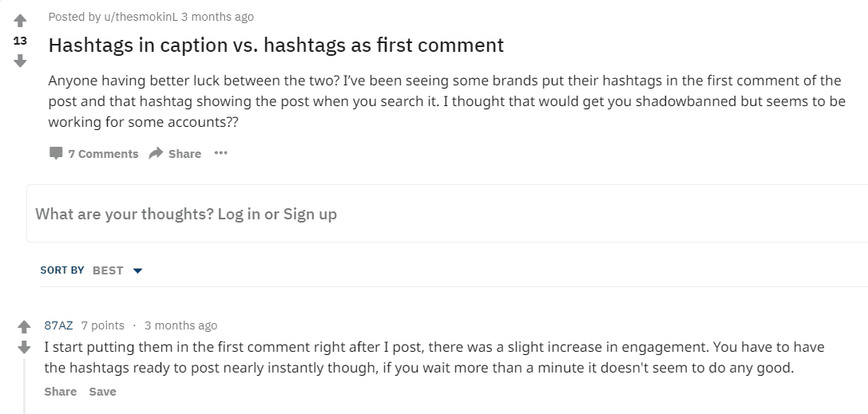Click the share arrow icon on post
The image size is (868, 414).
tap(157, 153)
